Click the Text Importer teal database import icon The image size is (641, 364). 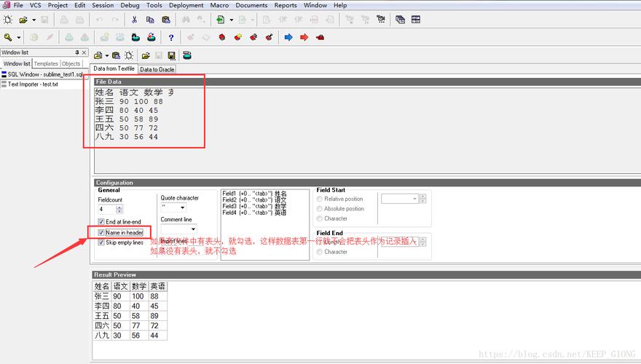pos(186,55)
